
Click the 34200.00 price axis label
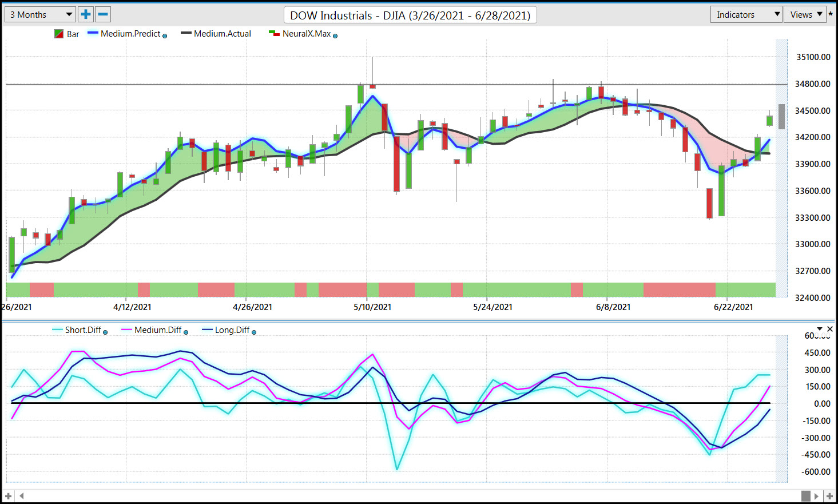(x=813, y=137)
